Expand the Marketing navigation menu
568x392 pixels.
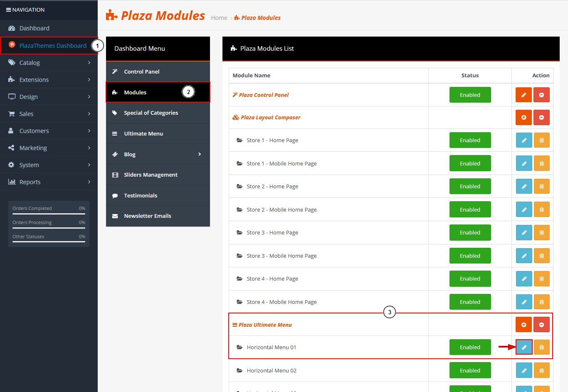click(x=49, y=148)
